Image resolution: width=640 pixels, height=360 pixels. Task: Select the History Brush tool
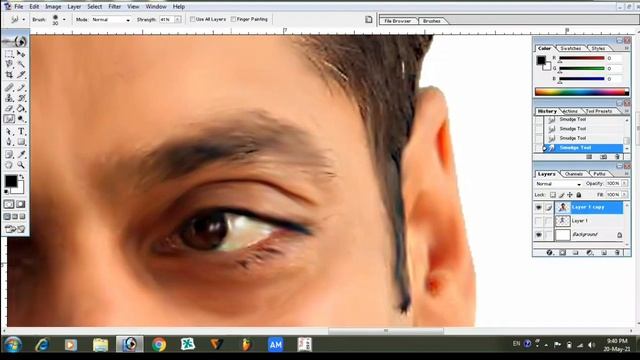click(21, 98)
